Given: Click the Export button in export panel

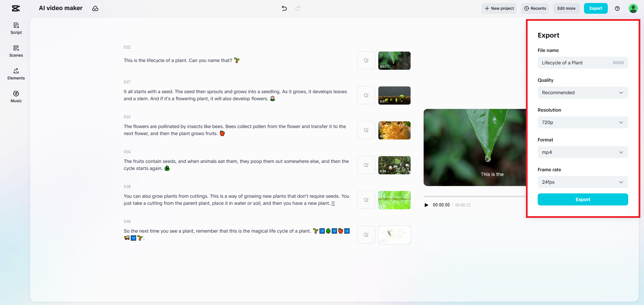Looking at the screenshot, I should [583, 199].
